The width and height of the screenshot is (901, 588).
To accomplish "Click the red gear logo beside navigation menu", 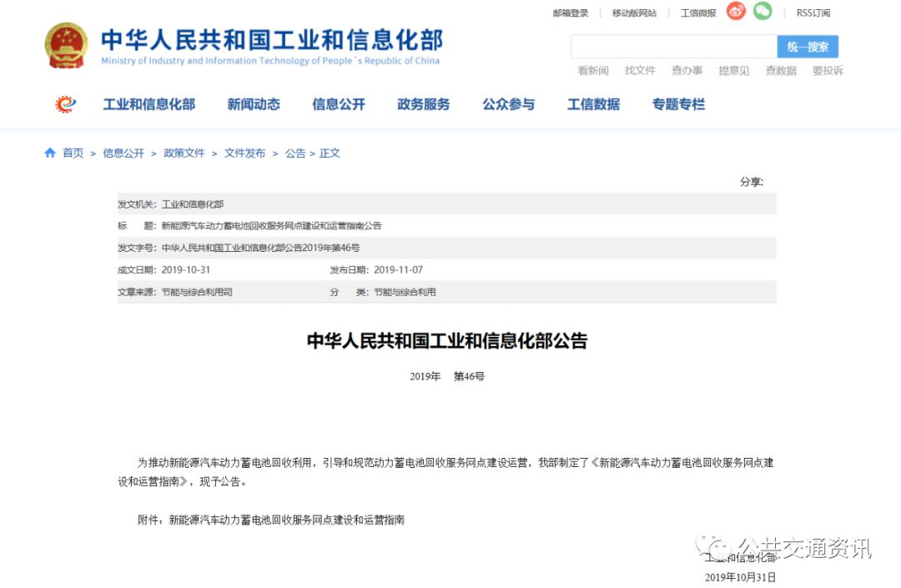I will tap(66, 104).
